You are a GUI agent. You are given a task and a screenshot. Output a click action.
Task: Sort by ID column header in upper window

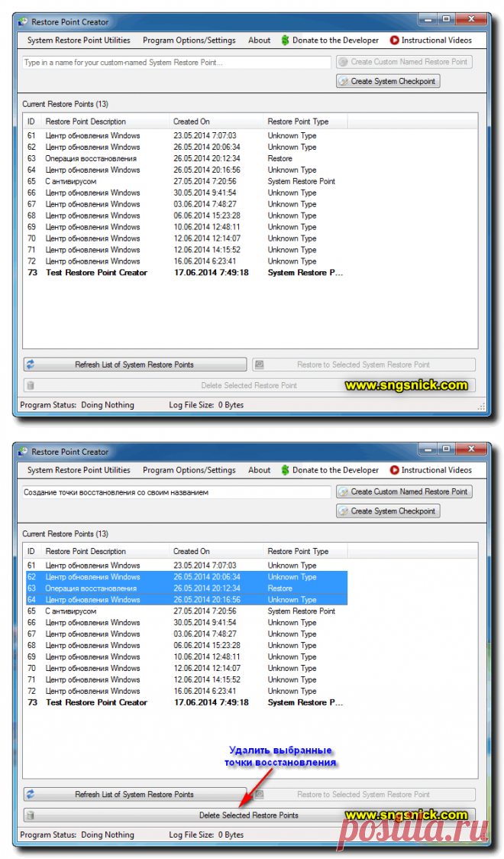(32, 122)
